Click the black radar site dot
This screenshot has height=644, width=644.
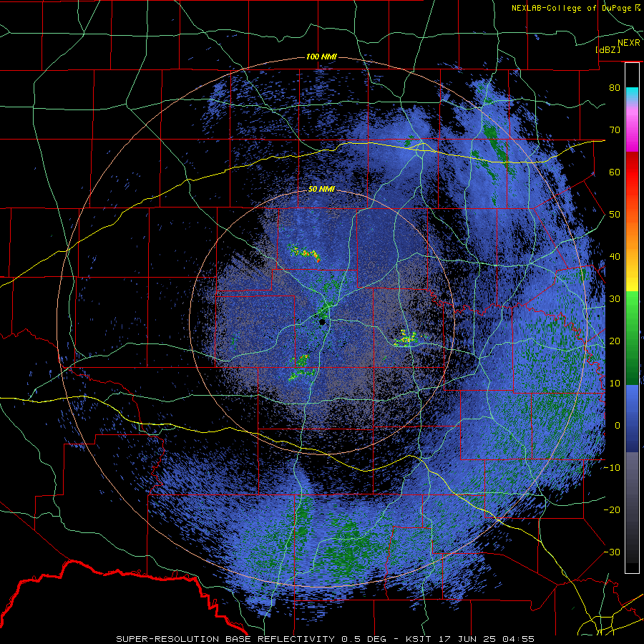pyautogui.click(x=323, y=322)
